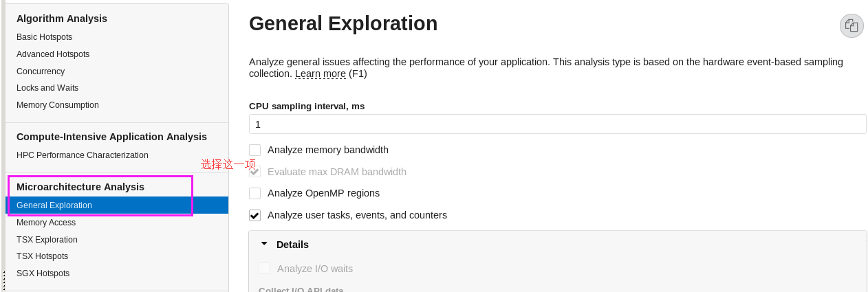Choose TSX Exploration analysis
The image size is (868, 292).
[x=47, y=240]
